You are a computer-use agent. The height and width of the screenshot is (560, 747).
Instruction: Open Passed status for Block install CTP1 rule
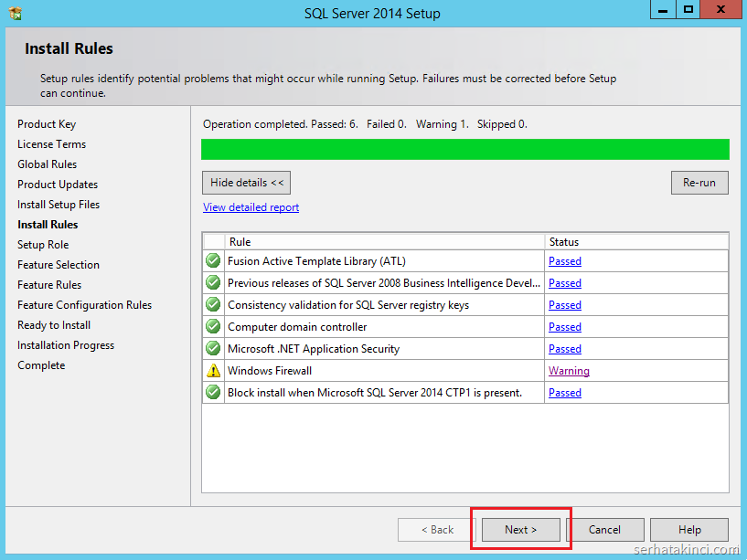click(565, 393)
